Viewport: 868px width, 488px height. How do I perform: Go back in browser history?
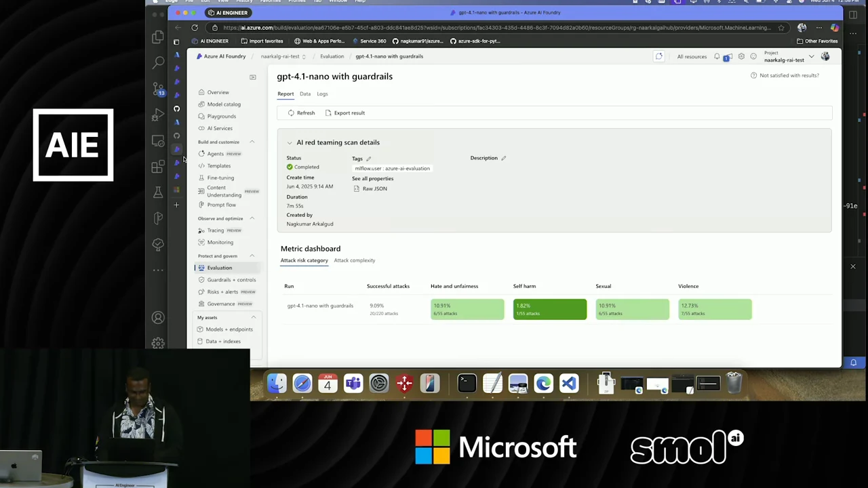tap(178, 28)
